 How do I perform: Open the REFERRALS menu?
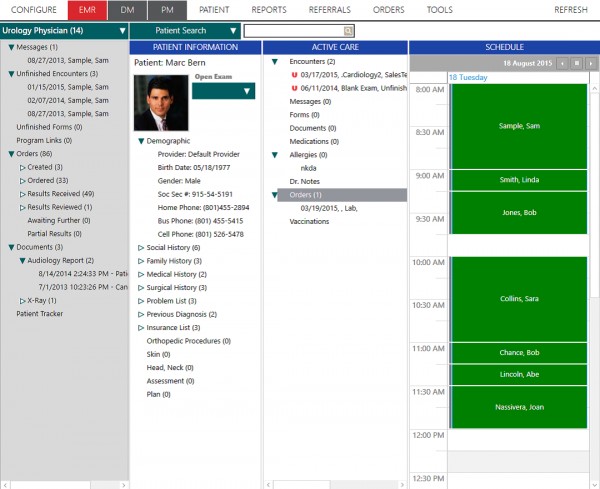click(328, 10)
